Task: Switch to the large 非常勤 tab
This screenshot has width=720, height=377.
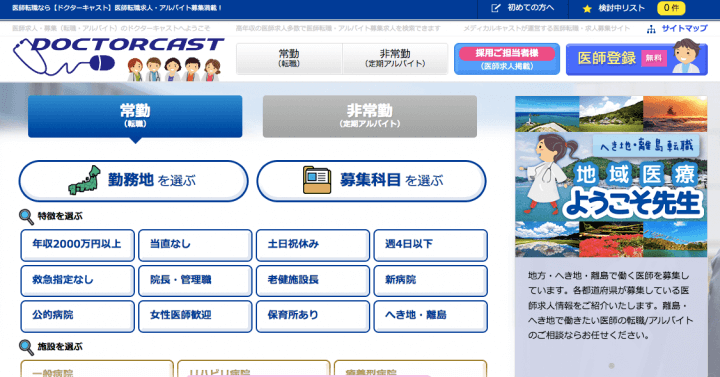Action: click(370, 116)
